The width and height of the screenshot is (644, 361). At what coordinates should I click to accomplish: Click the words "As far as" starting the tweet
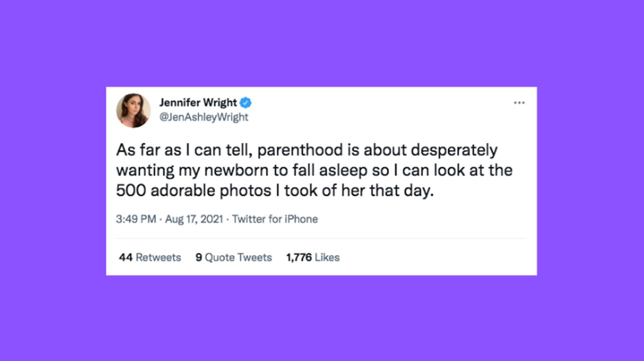149,150
